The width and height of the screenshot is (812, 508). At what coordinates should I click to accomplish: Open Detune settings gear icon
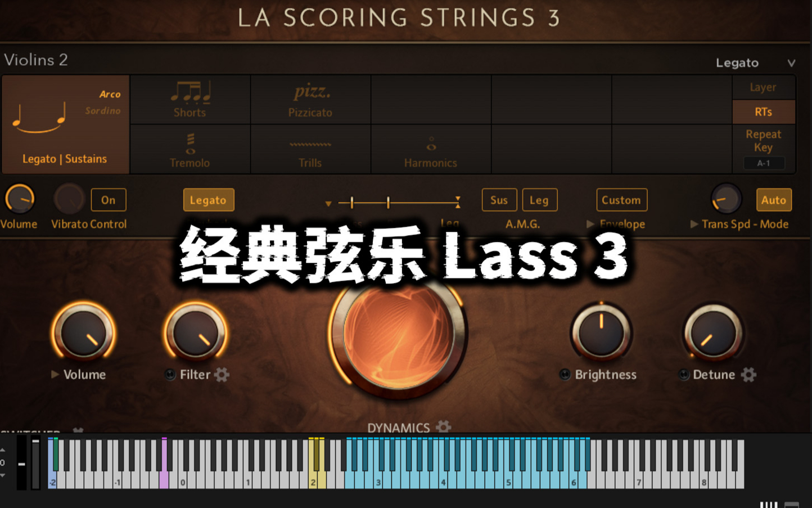[x=748, y=375]
